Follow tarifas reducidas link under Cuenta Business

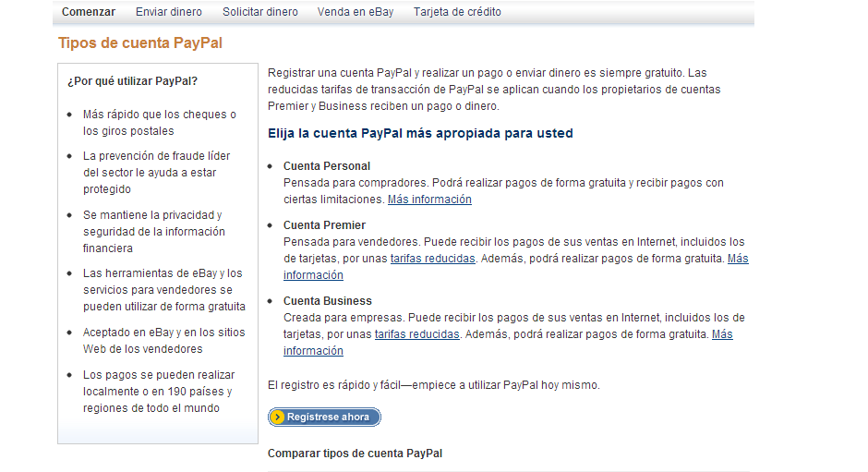(417, 334)
